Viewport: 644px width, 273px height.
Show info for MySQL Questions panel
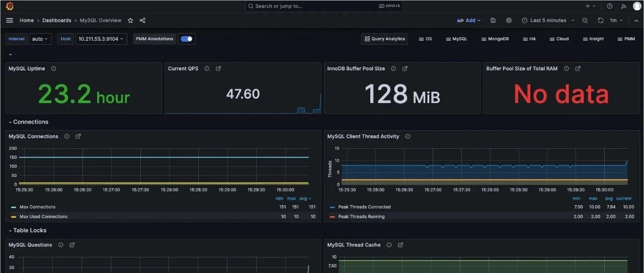pyautogui.click(x=60, y=245)
